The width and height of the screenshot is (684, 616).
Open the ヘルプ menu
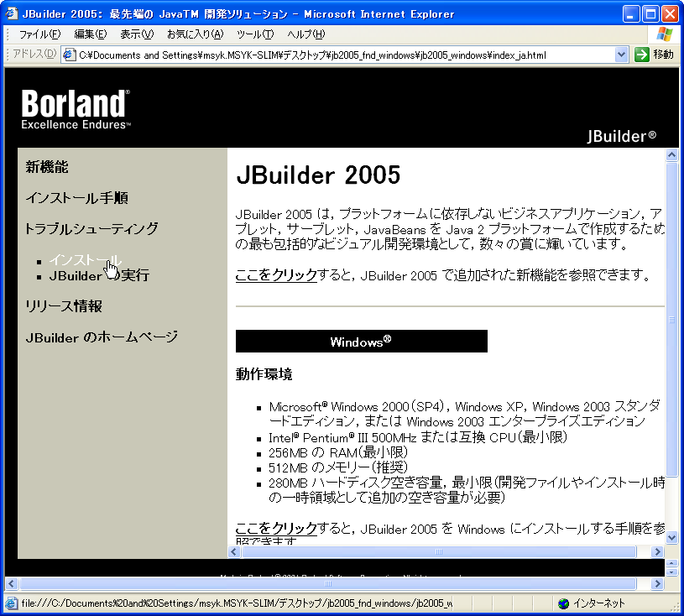coord(305,34)
